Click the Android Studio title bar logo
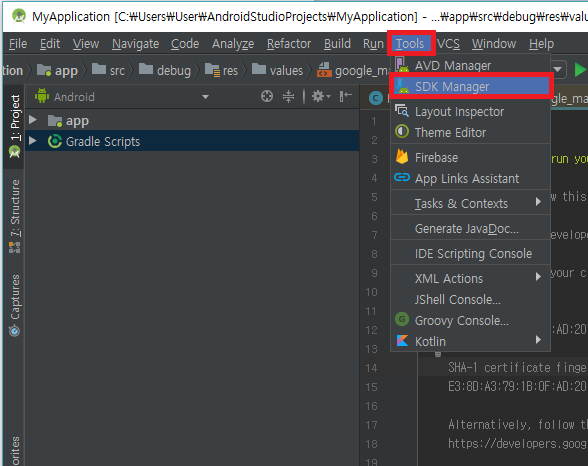Image resolution: width=588 pixels, height=466 pixels. click(x=19, y=16)
